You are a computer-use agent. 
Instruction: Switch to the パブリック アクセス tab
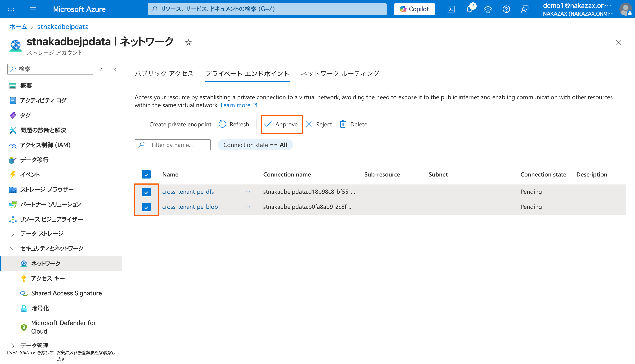point(164,74)
